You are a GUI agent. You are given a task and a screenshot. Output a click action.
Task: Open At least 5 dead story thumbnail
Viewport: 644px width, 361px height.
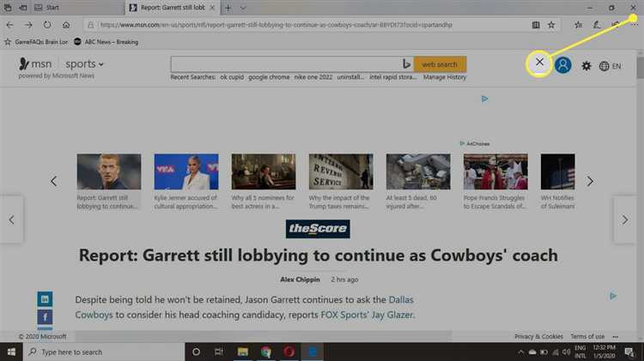(x=418, y=171)
